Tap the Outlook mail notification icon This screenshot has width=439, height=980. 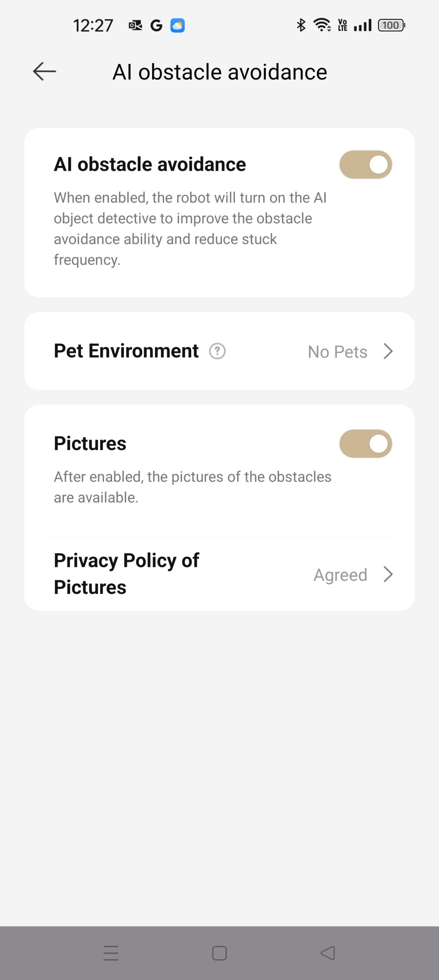point(135,26)
